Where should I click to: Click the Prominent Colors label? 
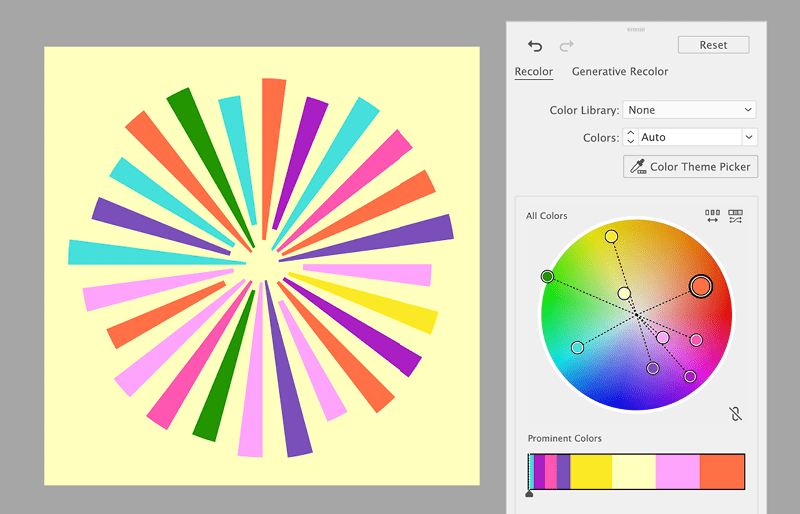coord(564,438)
